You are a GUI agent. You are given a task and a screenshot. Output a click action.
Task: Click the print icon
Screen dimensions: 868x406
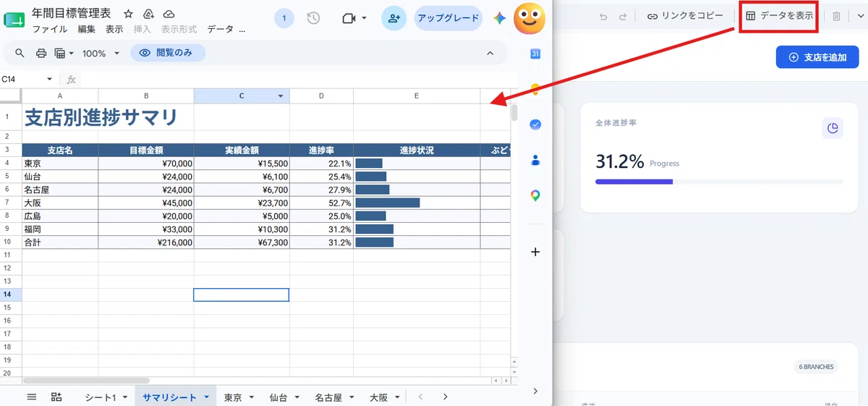click(41, 53)
